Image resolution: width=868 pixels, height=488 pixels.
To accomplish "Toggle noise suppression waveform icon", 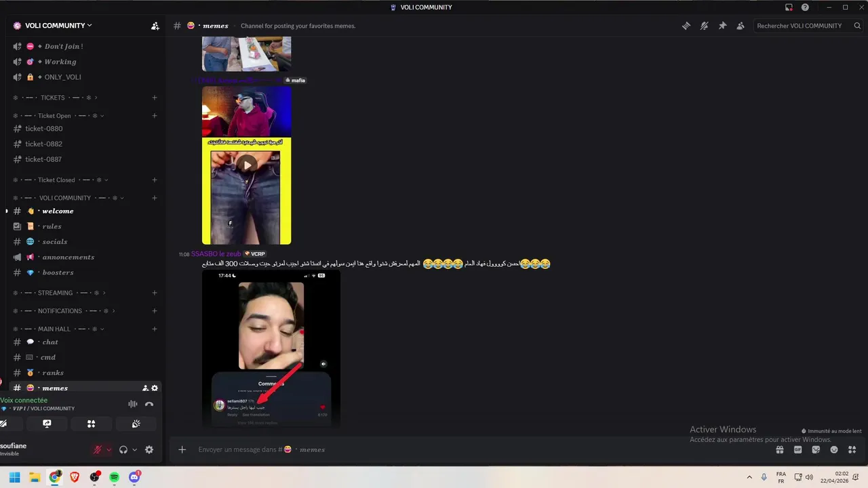I will pos(133,404).
